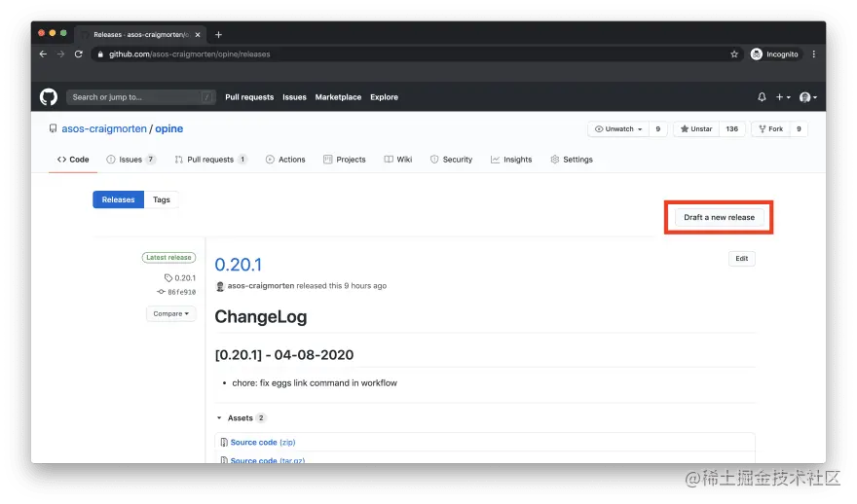857x504 pixels.
Task: Download Source code (zip)
Action: [263, 443]
